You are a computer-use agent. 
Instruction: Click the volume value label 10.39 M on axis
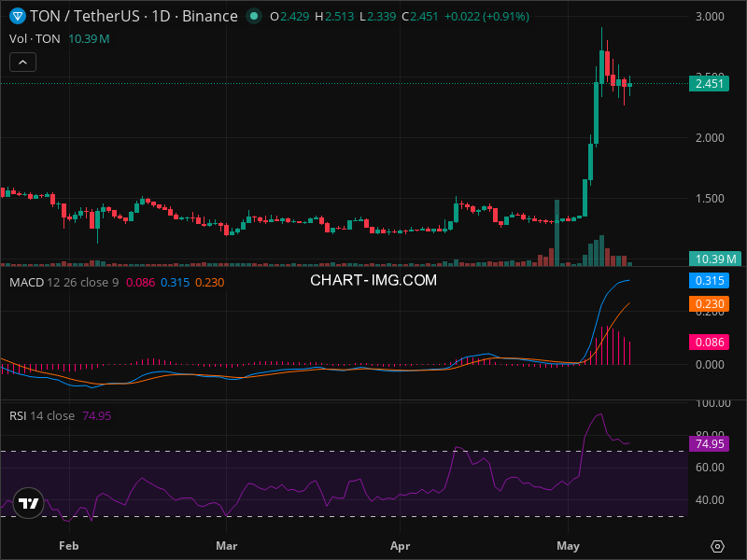tap(715, 259)
